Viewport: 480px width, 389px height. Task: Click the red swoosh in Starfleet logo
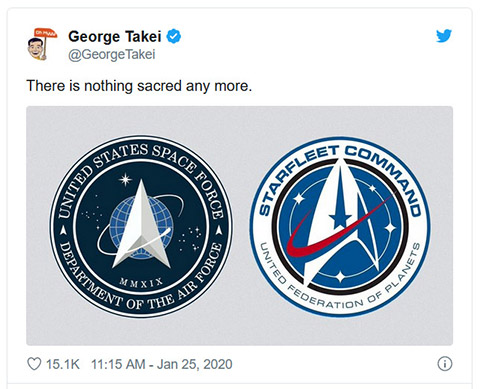pos(337,230)
